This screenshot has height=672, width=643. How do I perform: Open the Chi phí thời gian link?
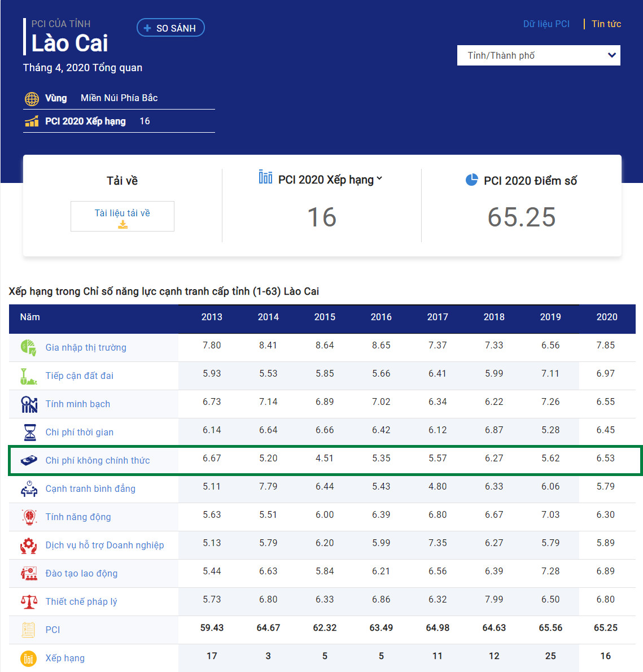[x=79, y=433]
